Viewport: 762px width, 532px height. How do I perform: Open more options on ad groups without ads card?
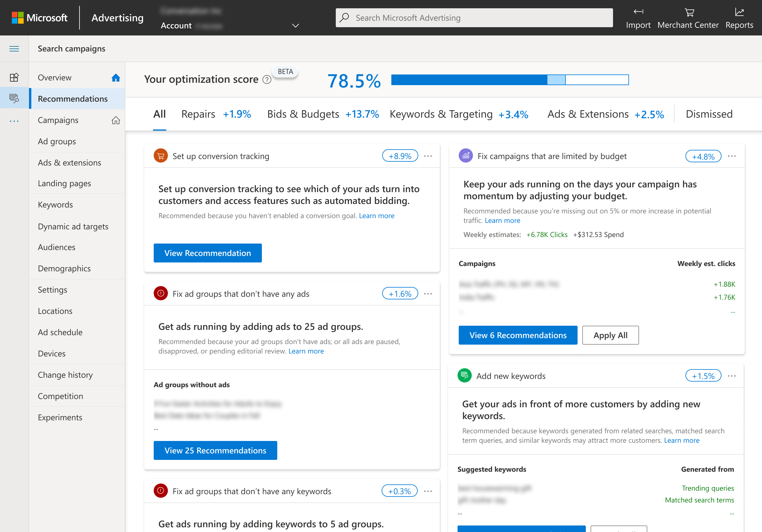428,294
